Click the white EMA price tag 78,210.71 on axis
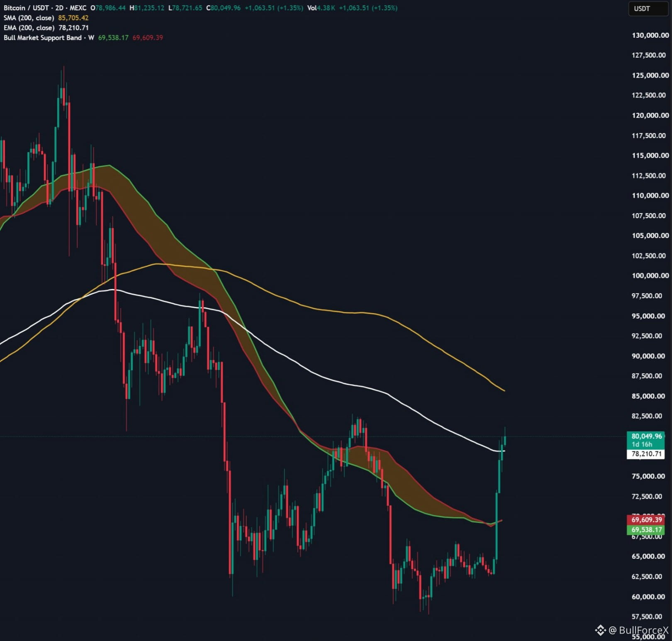Screen dimensions: 672x641 (x=646, y=454)
